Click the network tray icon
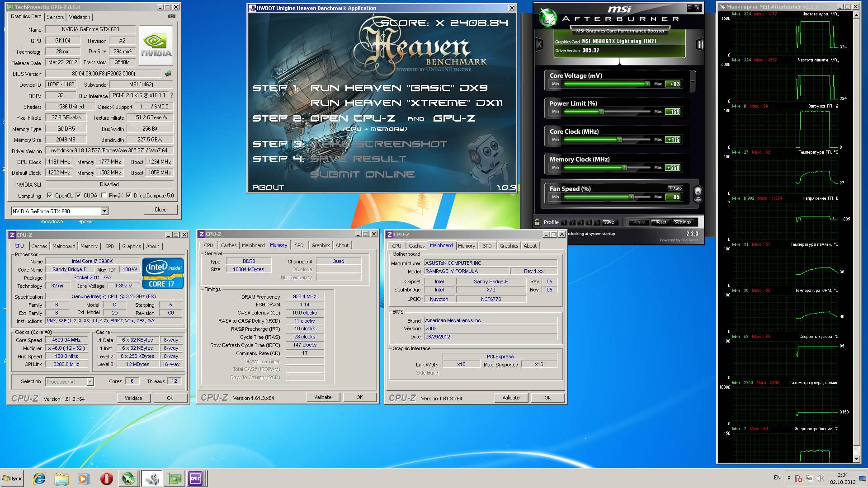Viewport: 868px width, 488px height. point(809,479)
